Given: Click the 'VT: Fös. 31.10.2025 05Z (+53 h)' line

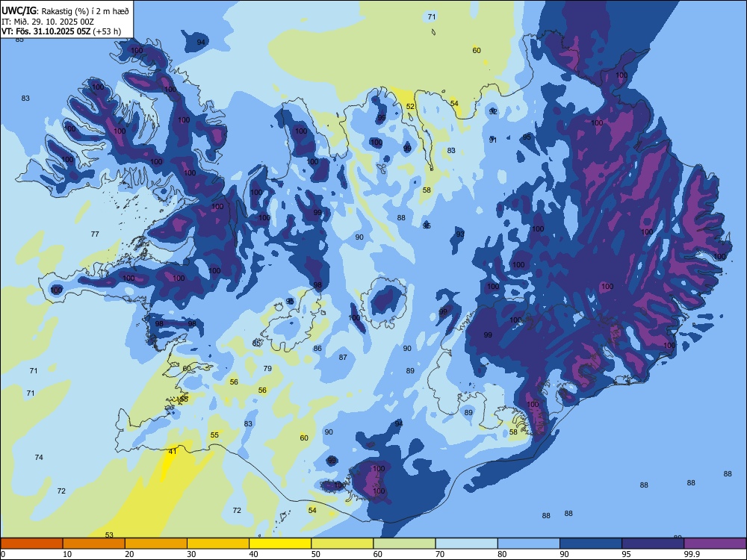Looking at the screenshot, I should [x=61, y=31].
